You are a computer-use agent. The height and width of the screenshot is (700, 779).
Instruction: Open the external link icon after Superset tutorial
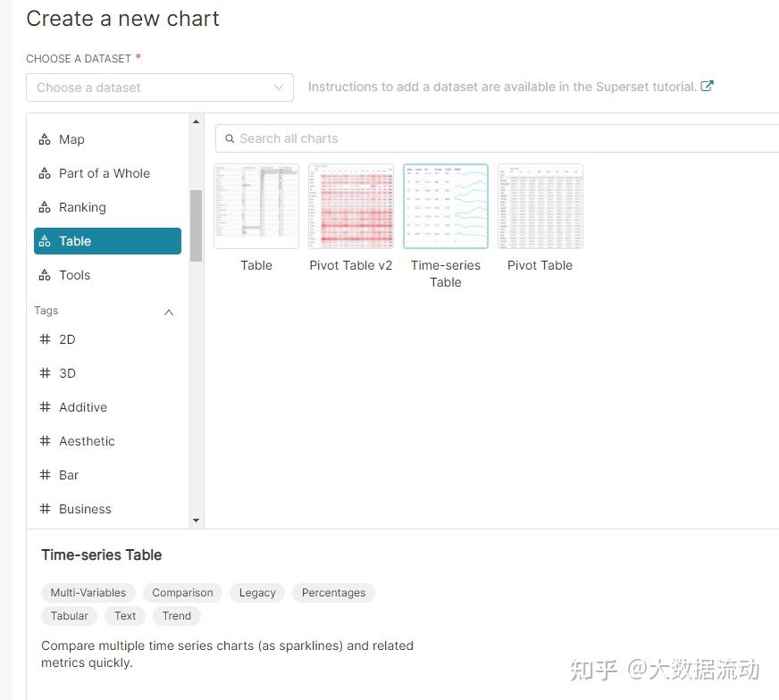pyautogui.click(x=707, y=86)
